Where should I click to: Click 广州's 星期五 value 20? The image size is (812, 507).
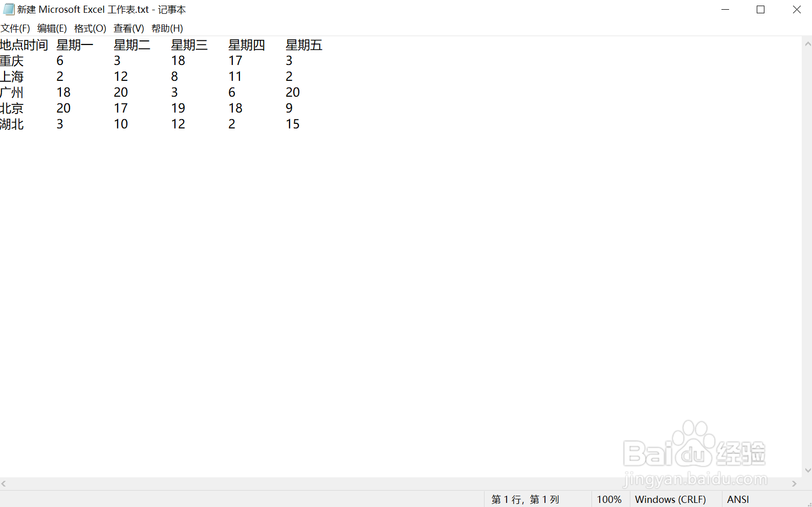[293, 93]
